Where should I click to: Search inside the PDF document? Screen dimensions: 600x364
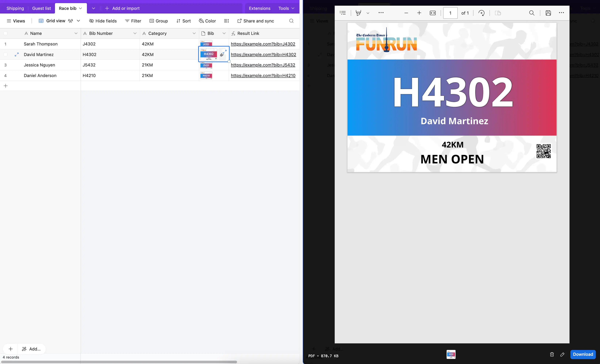click(x=532, y=13)
